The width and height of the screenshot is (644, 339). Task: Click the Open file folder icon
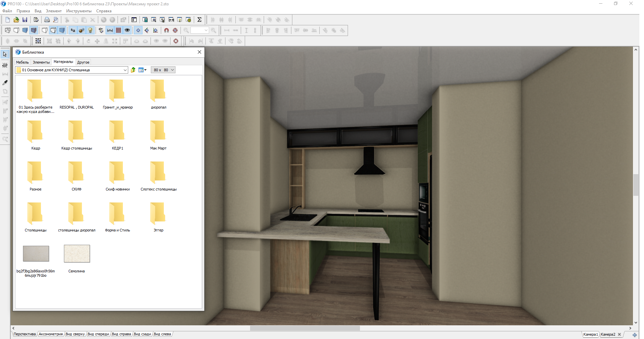16,20
